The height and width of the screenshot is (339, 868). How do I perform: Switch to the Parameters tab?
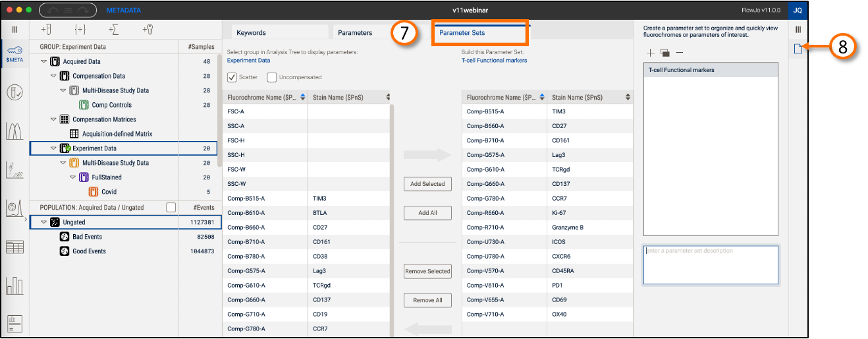click(355, 32)
